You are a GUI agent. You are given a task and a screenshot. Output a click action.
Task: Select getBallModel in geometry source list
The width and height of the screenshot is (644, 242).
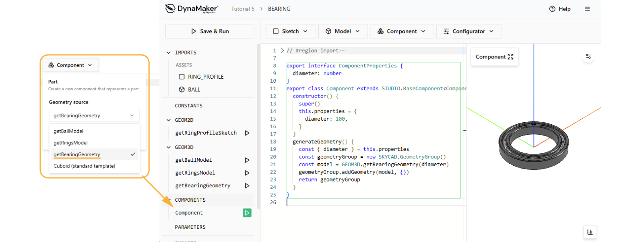pos(68,131)
